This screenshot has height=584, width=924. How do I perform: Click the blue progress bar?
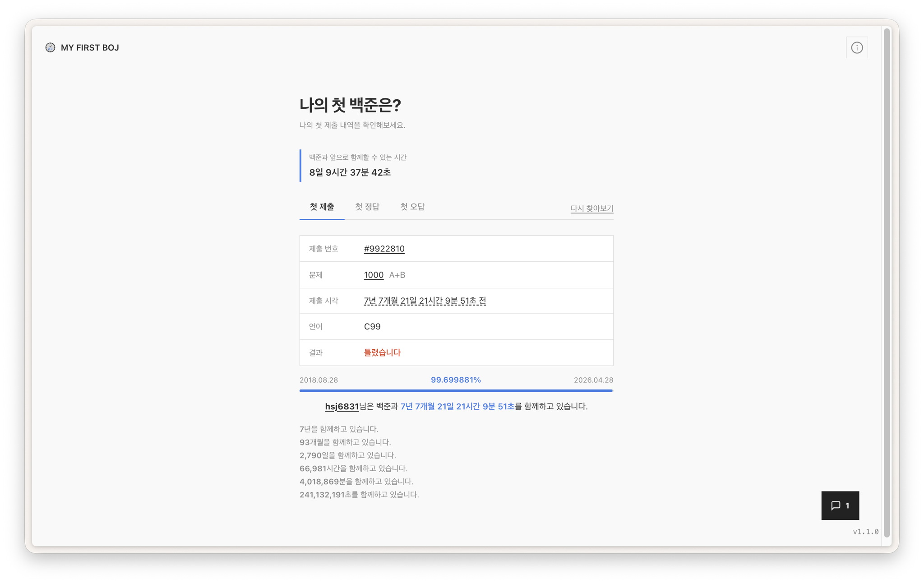click(456, 390)
